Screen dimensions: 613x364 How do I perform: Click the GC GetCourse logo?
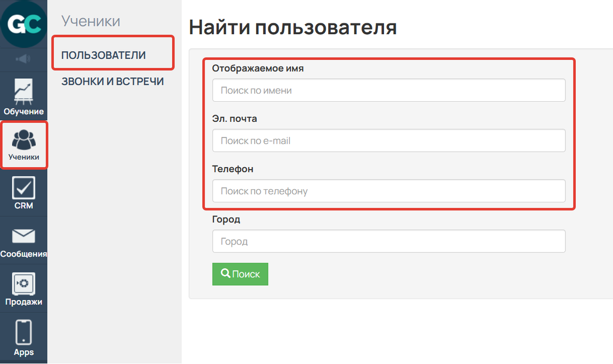(24, 24)
